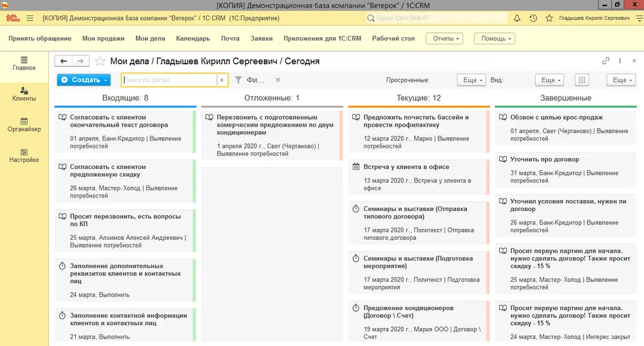The width and height of the screenshot is (644, 346).
Task: Open Мои продажи menu item
Action: click(104, 39)
